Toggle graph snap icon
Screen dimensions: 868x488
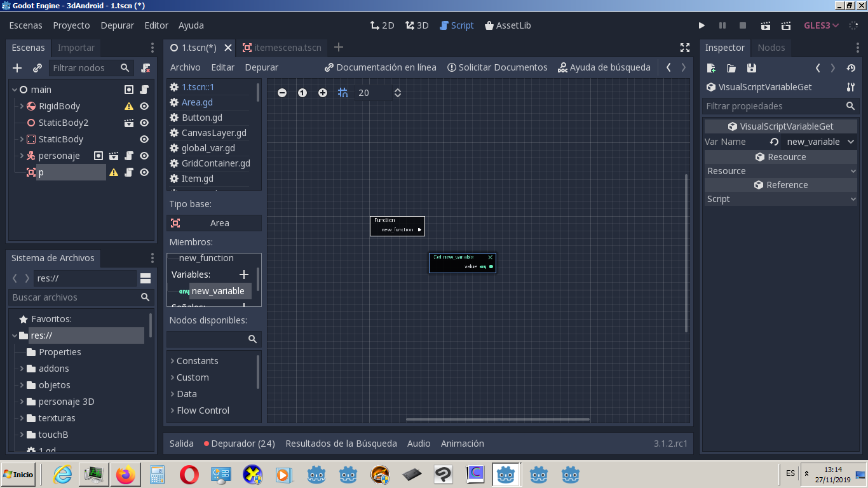(343, 93)
